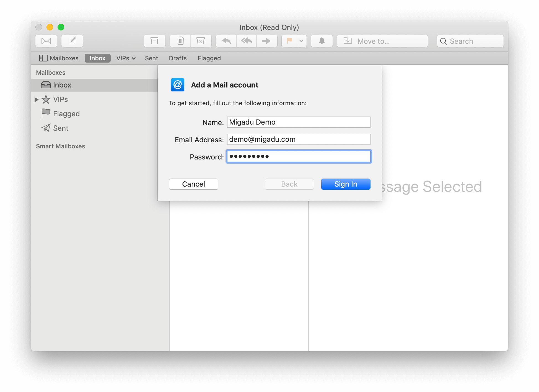Click the Reply arrow icon
539x392 pixels.
point(226,41)
